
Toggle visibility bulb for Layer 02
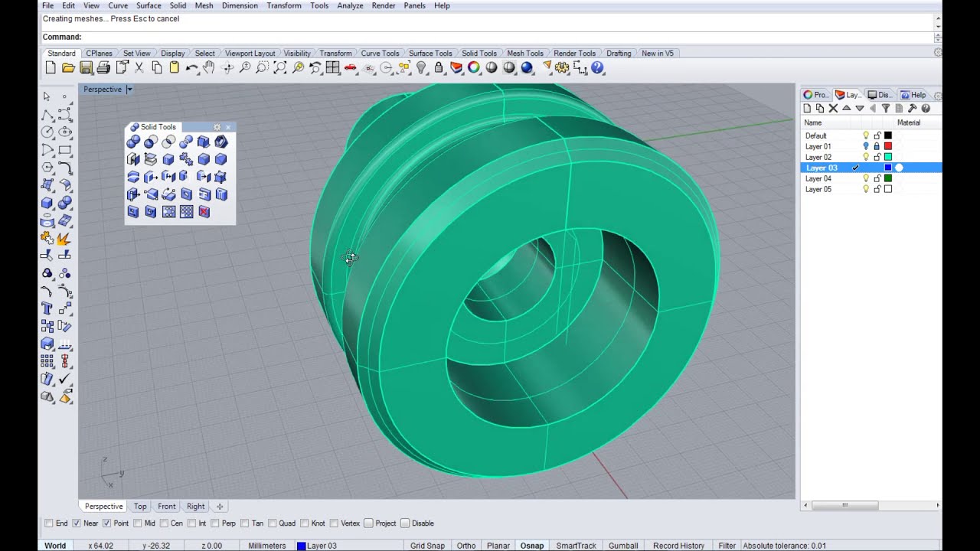pyautogui.click(x=866, y=157)
